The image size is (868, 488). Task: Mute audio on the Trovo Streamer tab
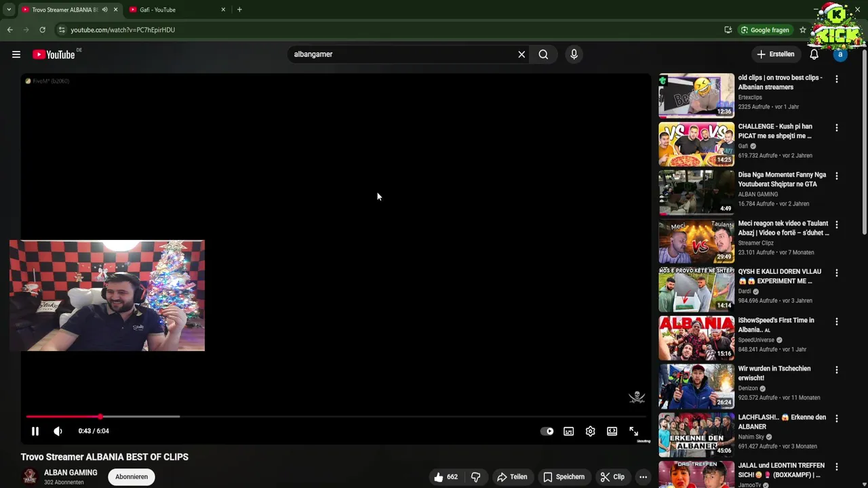click(104, 9)
